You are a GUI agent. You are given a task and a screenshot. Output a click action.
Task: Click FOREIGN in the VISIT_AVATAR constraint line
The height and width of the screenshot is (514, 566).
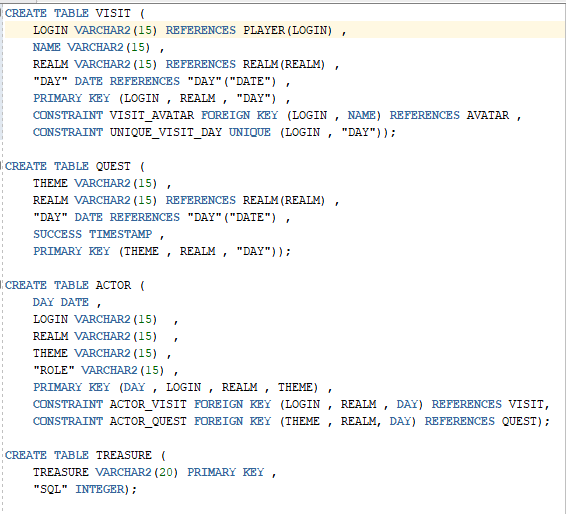pos(225,116)
